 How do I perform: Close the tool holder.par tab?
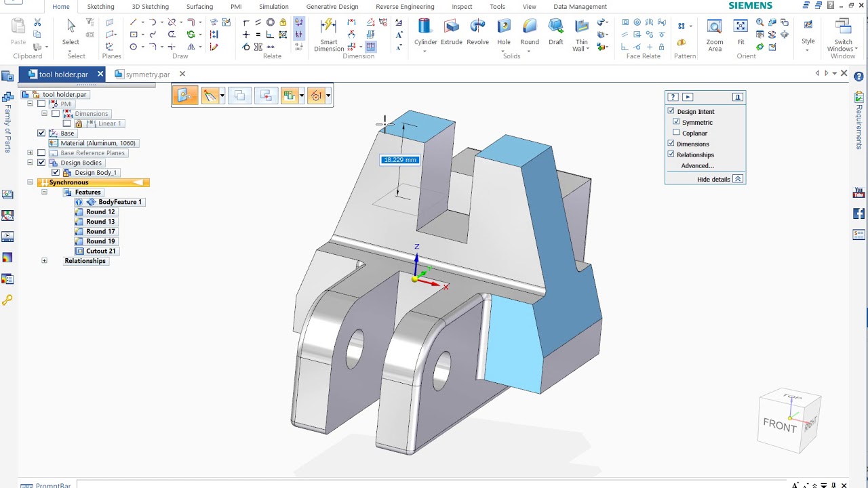100,74
